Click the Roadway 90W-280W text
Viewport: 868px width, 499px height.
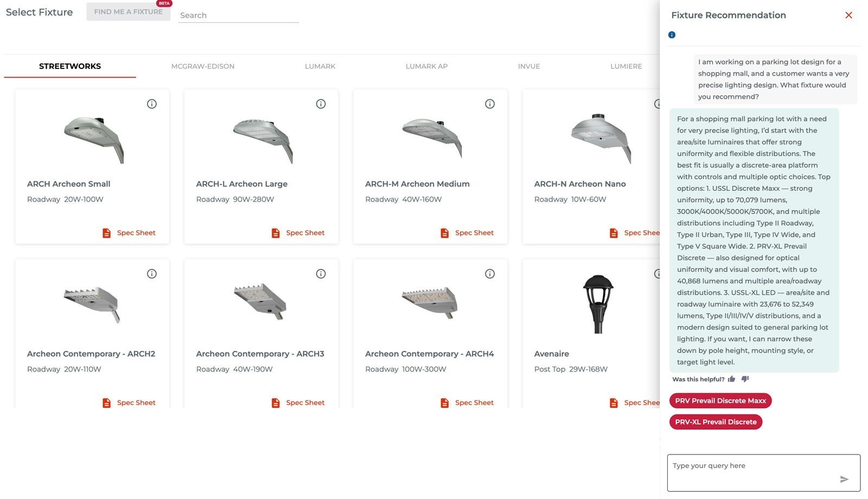click(x=235, y=199)
